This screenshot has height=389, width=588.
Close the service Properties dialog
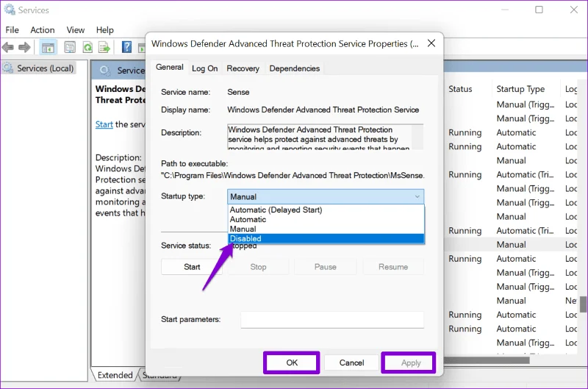tap(431, 43)
